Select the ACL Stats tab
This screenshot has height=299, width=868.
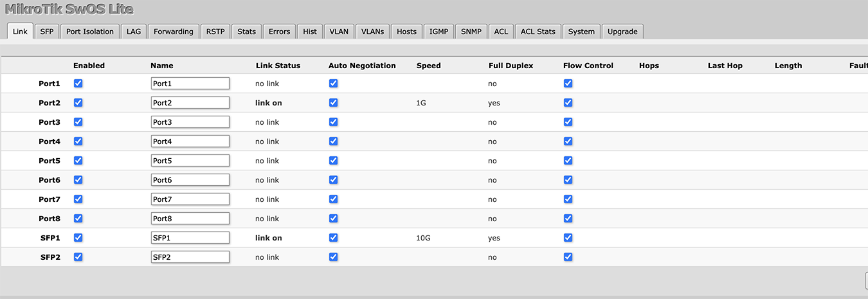click(538, 32)
